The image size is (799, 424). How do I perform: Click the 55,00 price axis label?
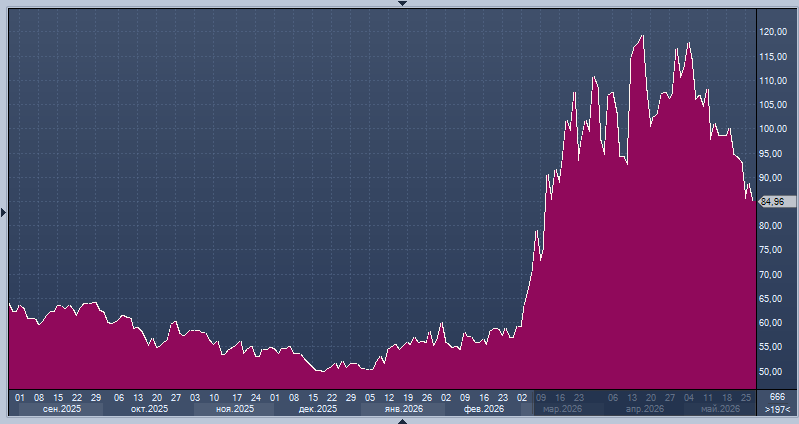(773, 347)
